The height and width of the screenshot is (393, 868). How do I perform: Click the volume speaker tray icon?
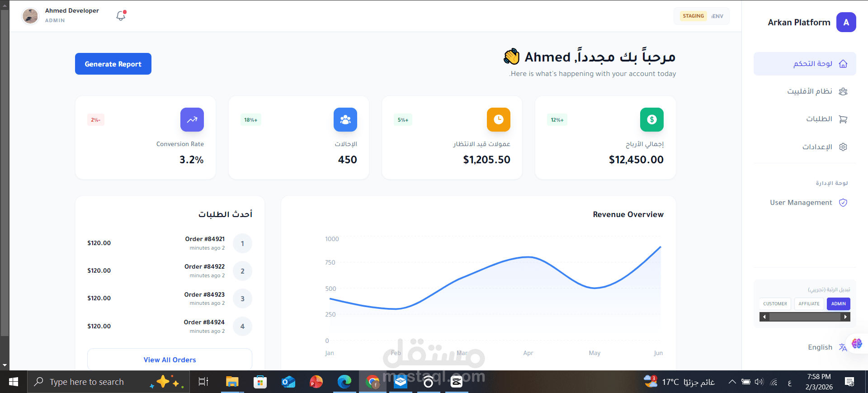pyautogui.click(x=759, y=382)
